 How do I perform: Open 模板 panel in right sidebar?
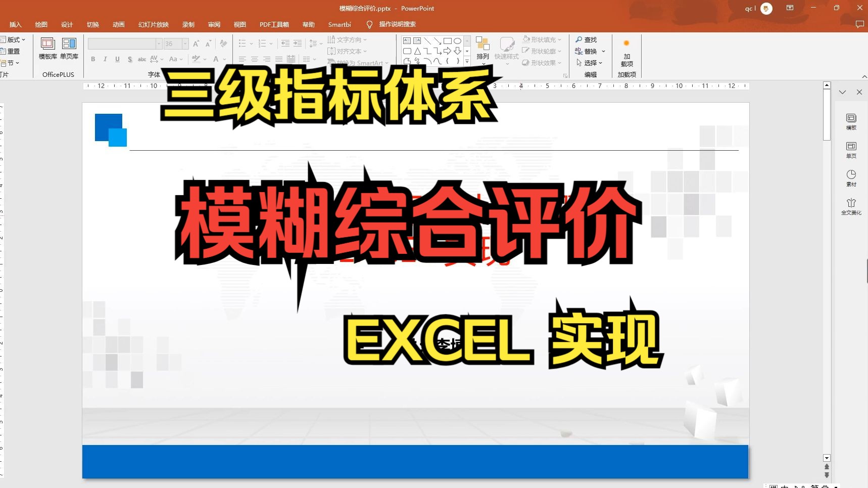tap(851, 121)
